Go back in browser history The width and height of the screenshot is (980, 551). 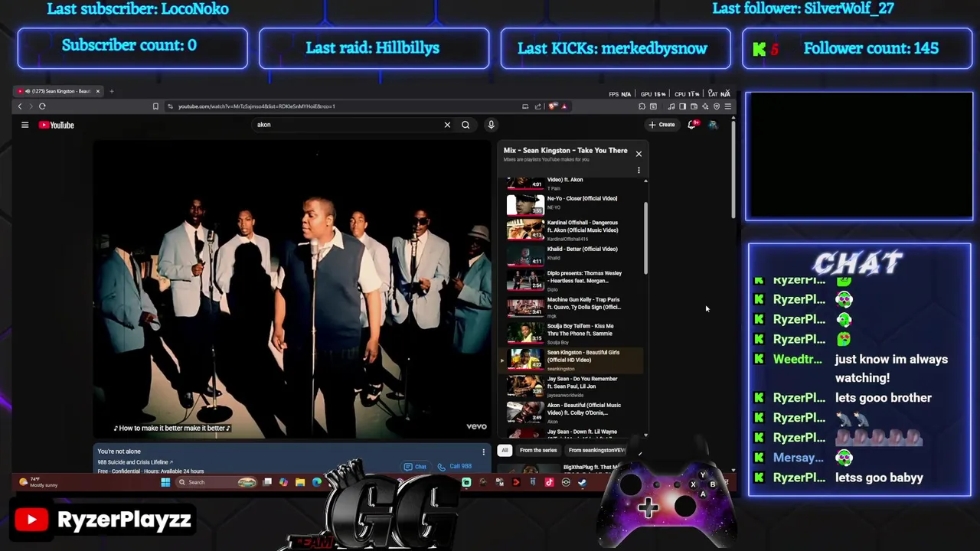[20, 106]
